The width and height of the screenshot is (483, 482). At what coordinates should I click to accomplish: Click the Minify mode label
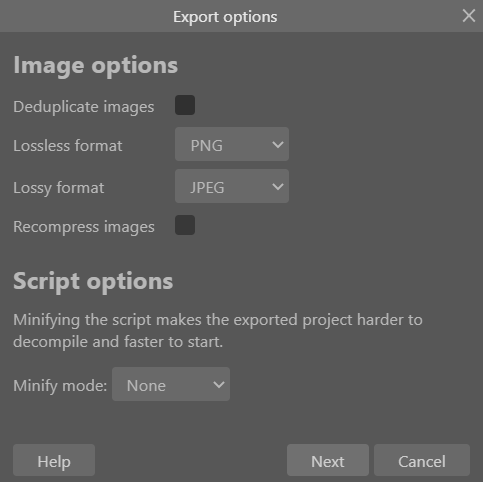(60, 386)
